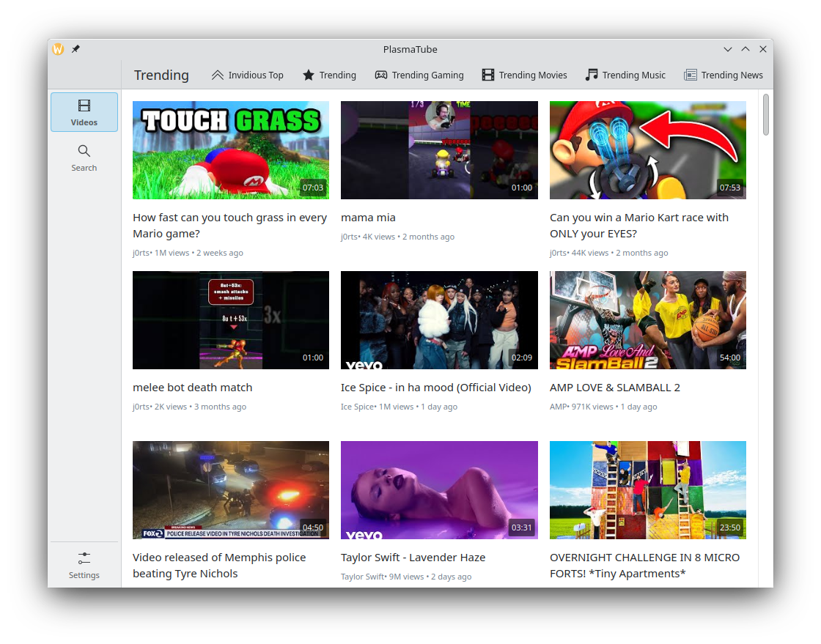Click 'OVERNIGHT CHALLENGE IN 8 MICRO FORTS' title

pyautogui.click(x=644, y=566)
